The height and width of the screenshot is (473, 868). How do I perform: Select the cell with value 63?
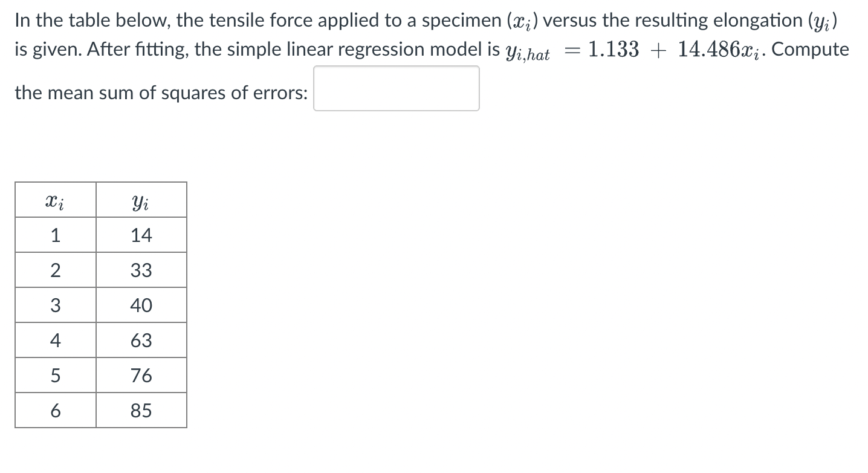(x=141, y=341)
